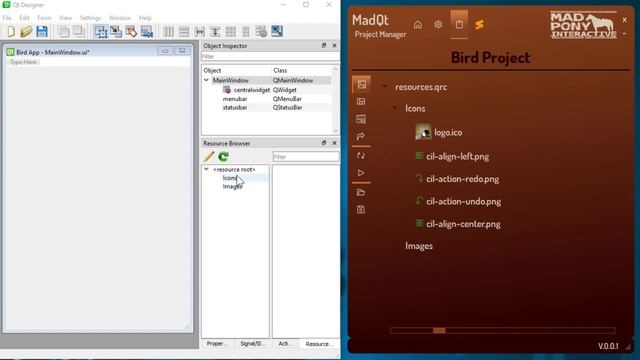Select the Edit Tab Order mode icon
This screenshot has width=640, height=360.
tap(147, 31)
